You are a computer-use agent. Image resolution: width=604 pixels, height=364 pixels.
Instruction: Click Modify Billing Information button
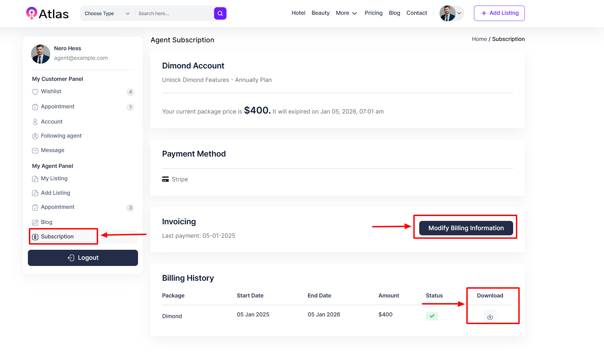pos(466,228)
